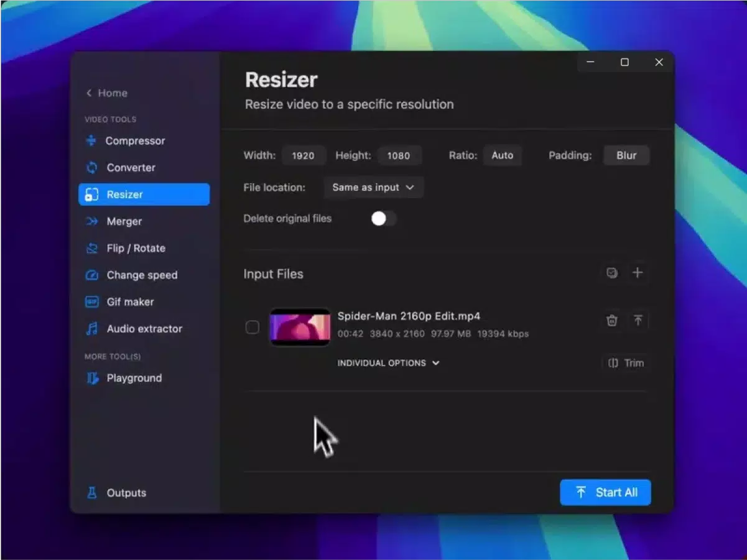
Task: Click the 19394 kbps bitrate text
Action: (503, 334)
